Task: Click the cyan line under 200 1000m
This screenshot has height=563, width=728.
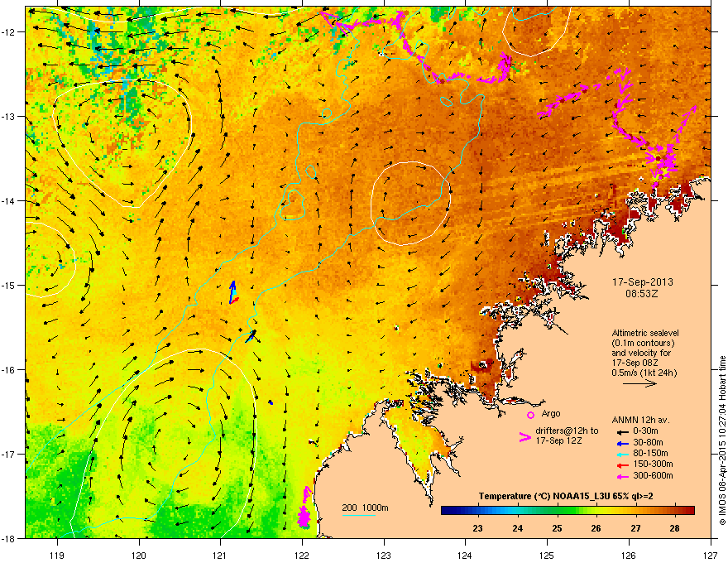Action: [x=358, y=515]
